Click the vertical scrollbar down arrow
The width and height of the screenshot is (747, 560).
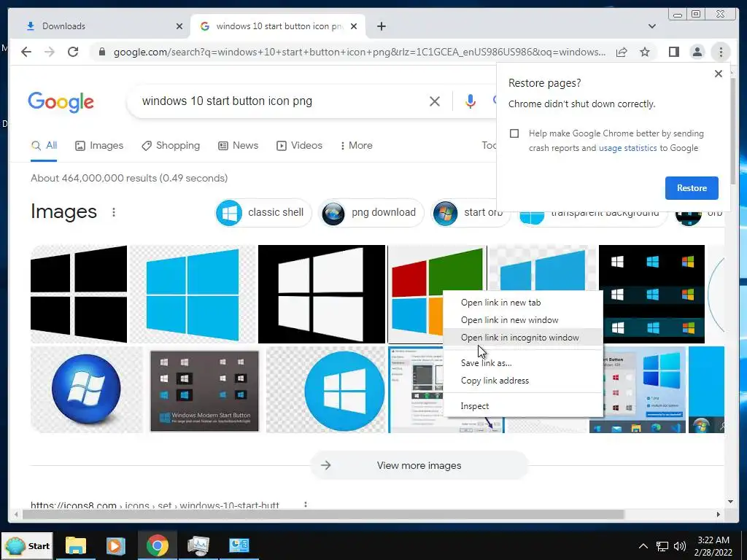click(x=729, y=502)
